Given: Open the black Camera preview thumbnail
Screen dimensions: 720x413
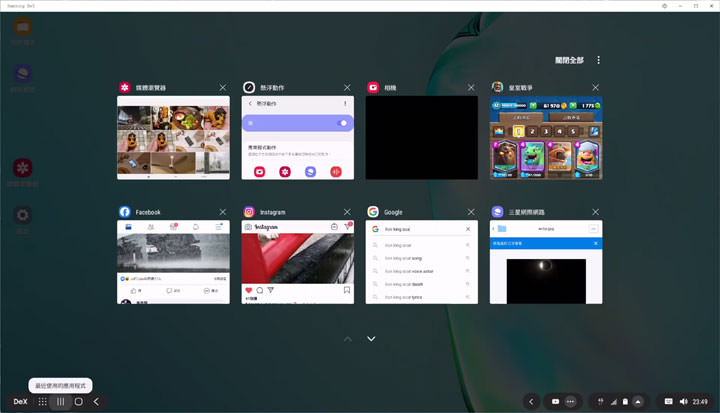Looking at the screenshot, I should (422, 137).
